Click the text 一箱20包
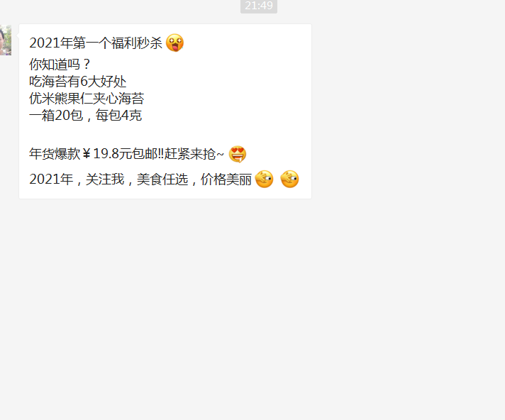The height and width of the screenshot is (420, 505). tap(56, 116)
